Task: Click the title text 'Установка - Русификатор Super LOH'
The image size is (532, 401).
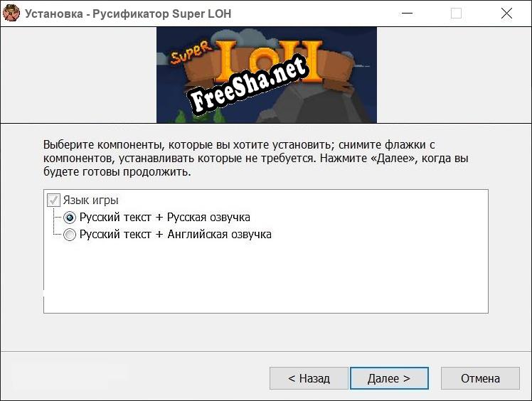Action: pyautogui.click(x=128, y=14)
